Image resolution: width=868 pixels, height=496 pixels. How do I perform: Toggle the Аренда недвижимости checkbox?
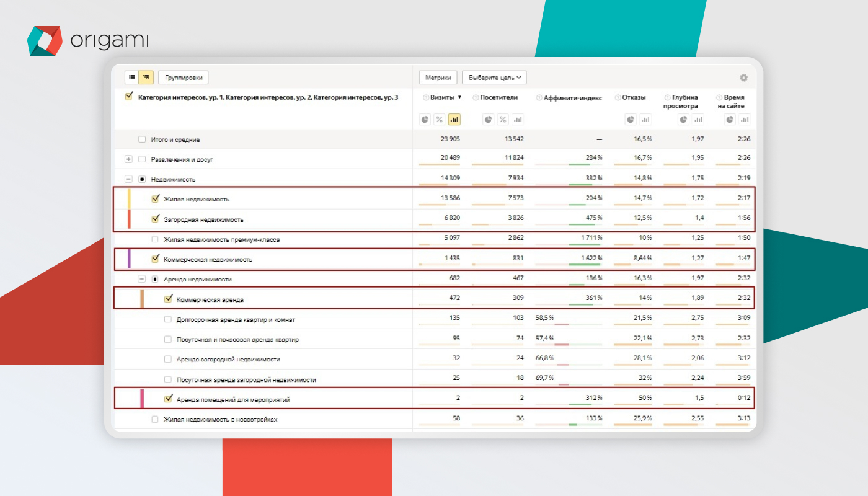155,279
